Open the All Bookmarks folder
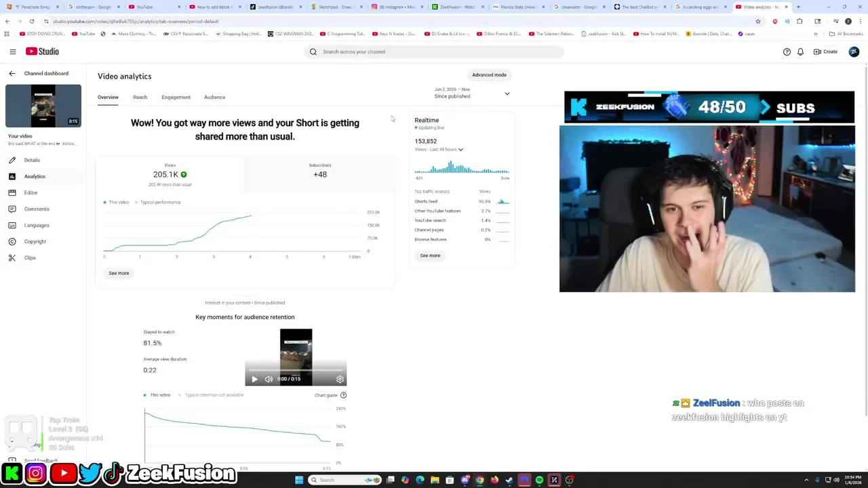Image resolution: width=868 pixels, height=488 pixels. pos(846,34)
